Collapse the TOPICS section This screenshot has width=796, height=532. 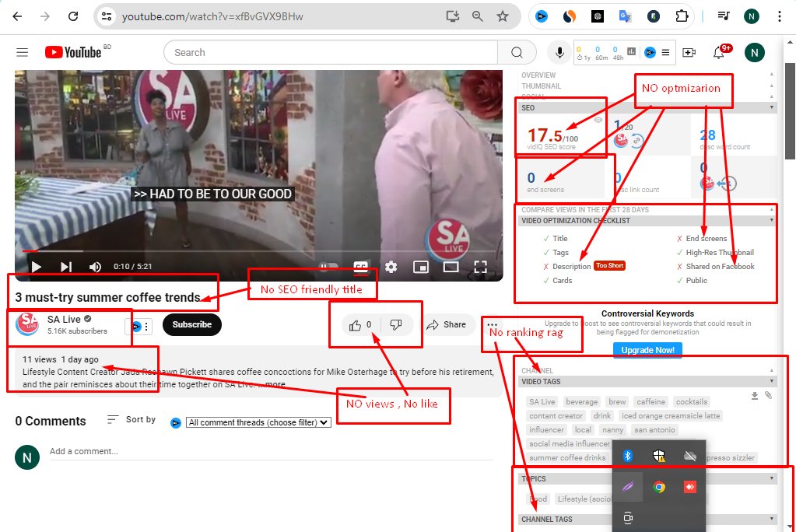tap(647, 478)
